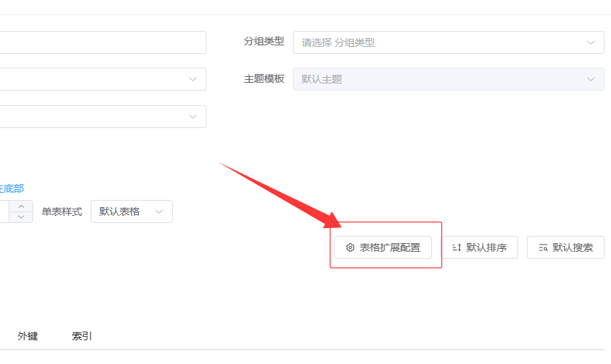Image resolution: width=611 pixels, height=364 pixels.
Task: Click the search icon beside 默认搜索
Action: [x=543, y=247]
